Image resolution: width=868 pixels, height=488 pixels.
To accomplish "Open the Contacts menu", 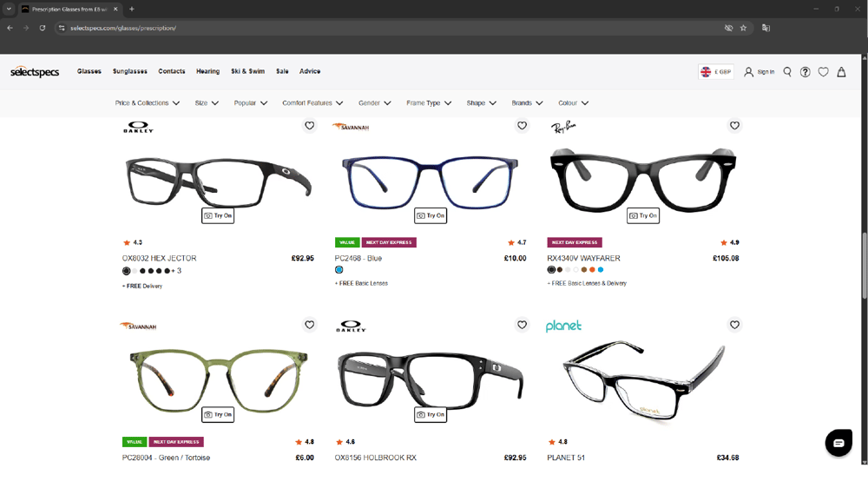I will (x=172, y=71).
